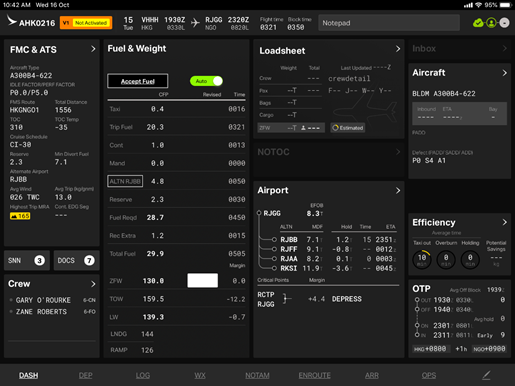This screenshot has width=515, height=386.
Task: Switch to the LOG tab
Action: click(x=143, y=375)
